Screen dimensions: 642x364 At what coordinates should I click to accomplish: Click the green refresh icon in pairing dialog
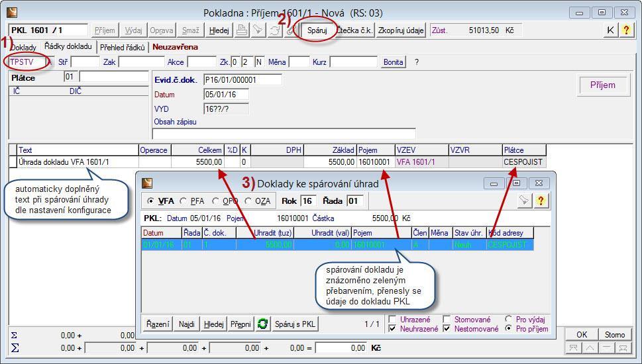click(x=263, y=324)
